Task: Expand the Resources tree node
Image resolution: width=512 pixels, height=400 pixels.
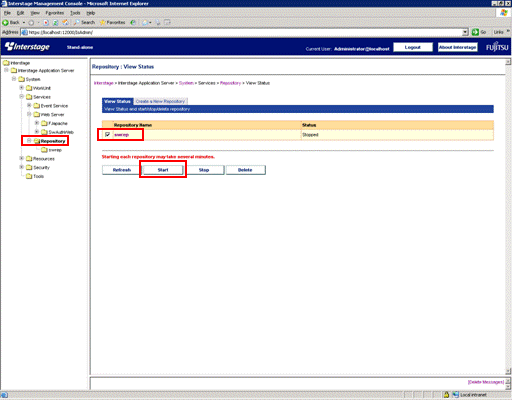Action: pos(21,158)
